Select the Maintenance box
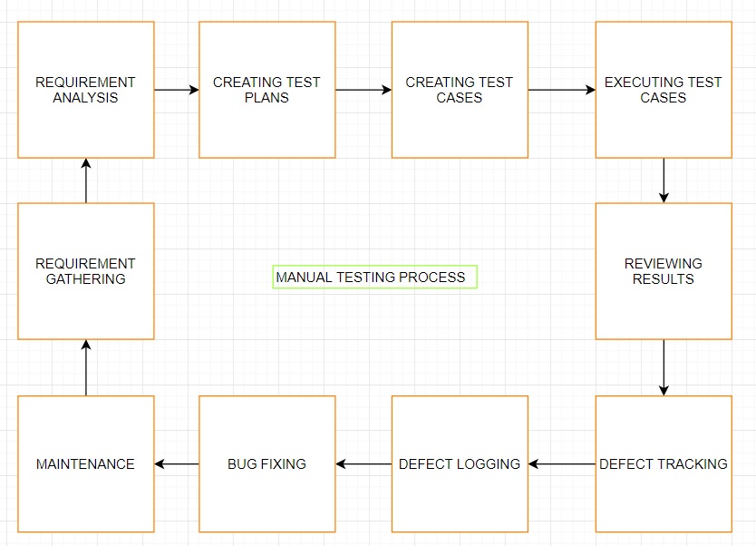Viewport: 756px width, 546px height. [x=86, y=463]
